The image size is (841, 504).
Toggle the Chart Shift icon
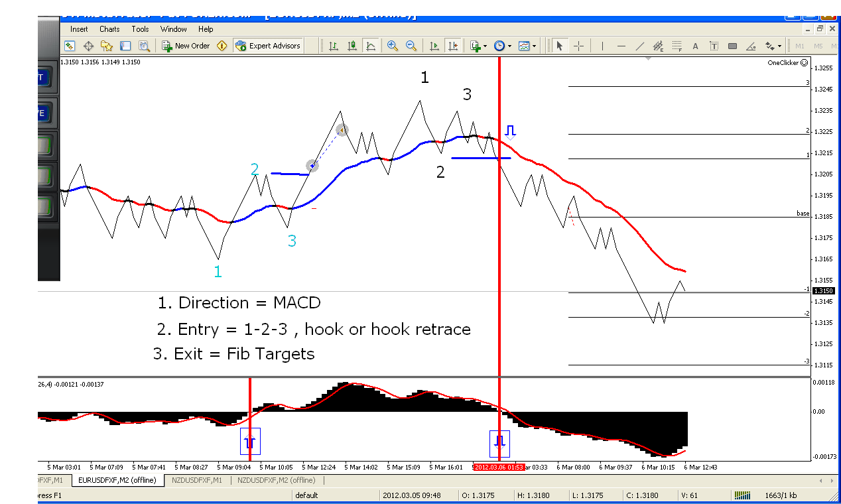pos(453,46)
